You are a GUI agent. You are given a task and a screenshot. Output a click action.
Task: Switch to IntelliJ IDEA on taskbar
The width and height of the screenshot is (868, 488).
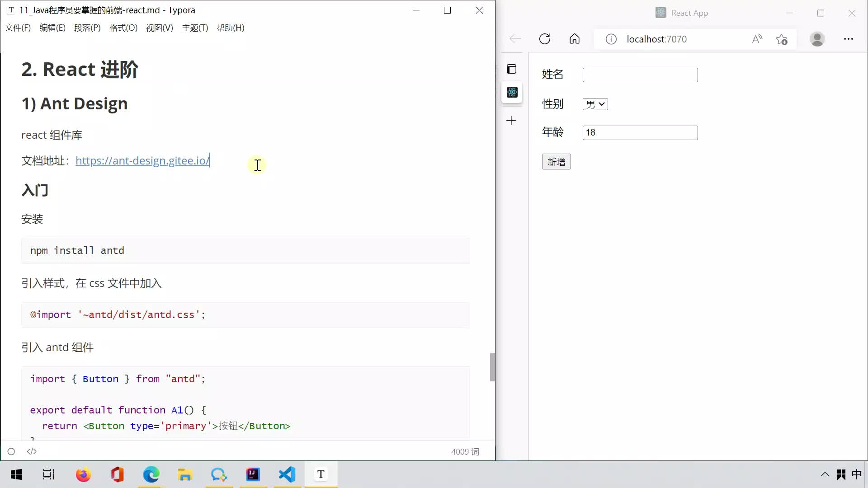coord(253,474)
